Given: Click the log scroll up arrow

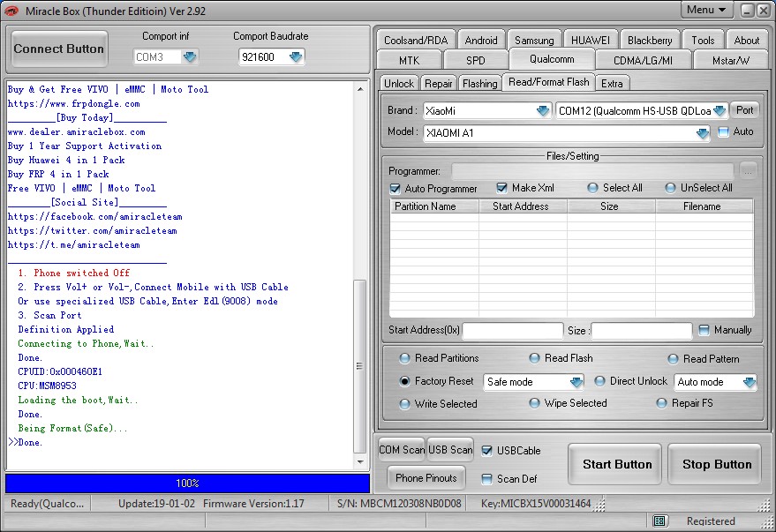Looking at the screenshot, I should tap(360, 89).
